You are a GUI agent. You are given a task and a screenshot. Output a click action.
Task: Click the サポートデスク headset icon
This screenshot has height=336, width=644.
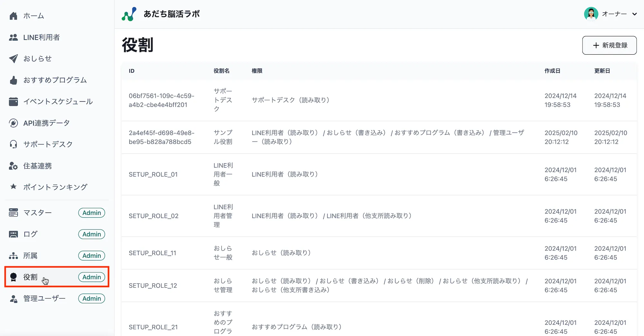(13, 144)
